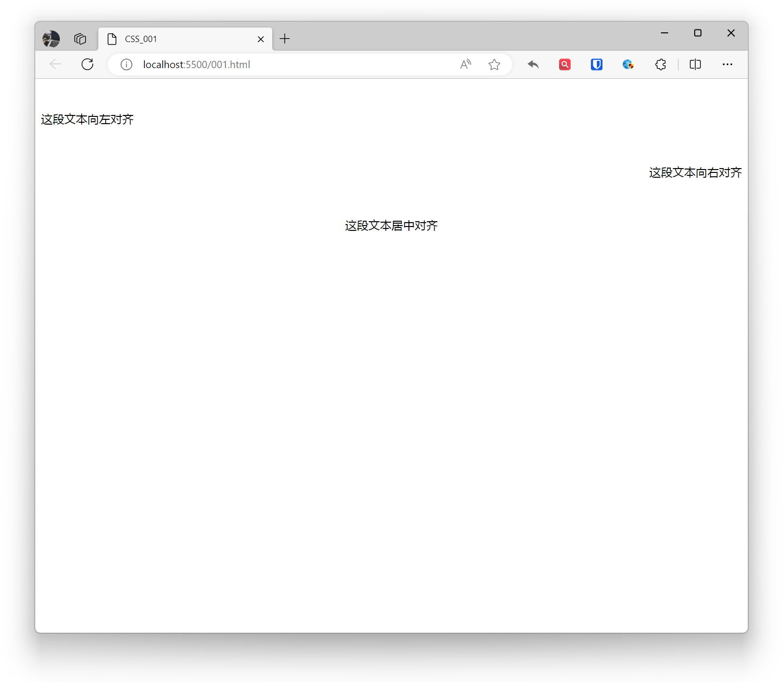Open the Extensions puzzle-piece icon
The width and height of the screenshot is (784, 682).
coord(660,64)
